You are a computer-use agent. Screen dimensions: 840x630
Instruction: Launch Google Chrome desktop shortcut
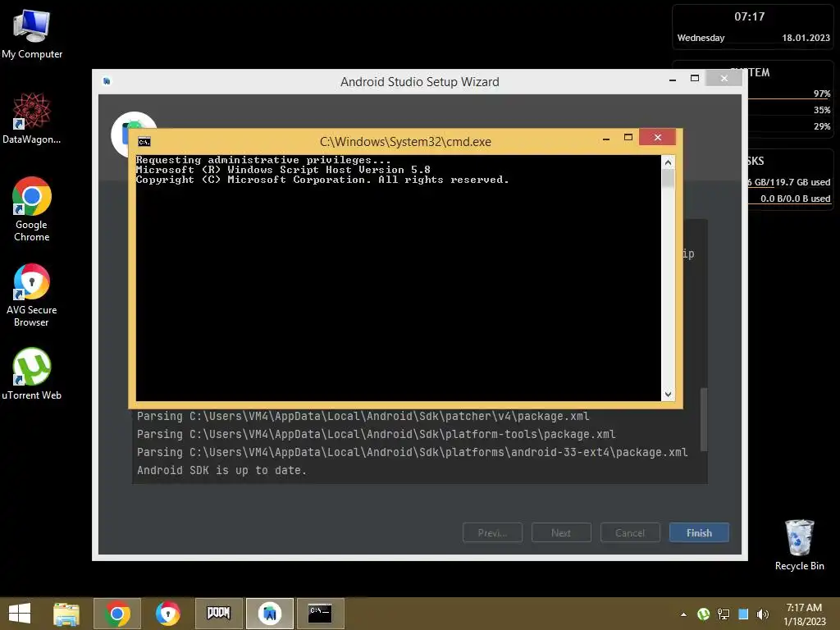32,209
